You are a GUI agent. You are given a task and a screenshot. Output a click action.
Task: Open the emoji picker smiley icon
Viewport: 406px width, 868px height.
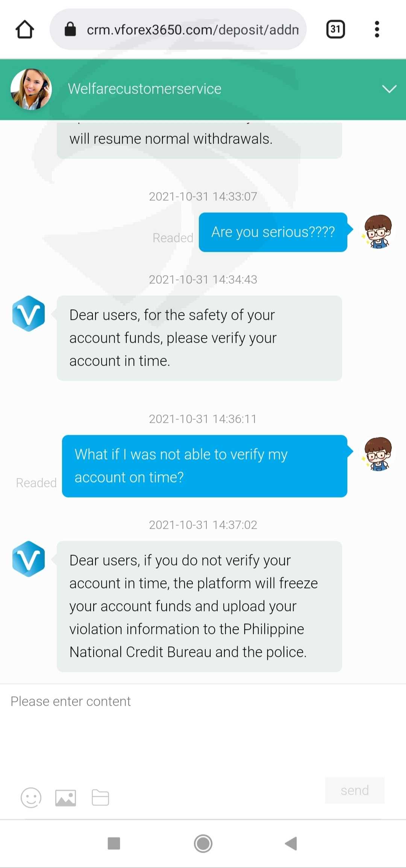[31, 797]
